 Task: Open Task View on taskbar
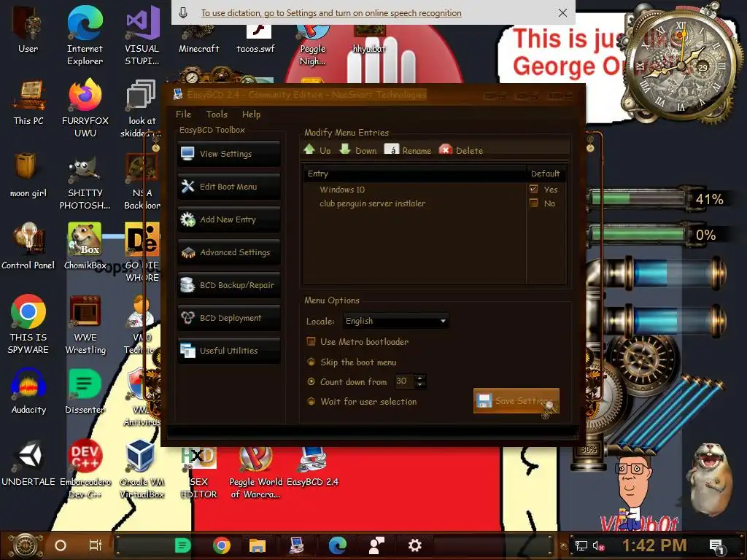[x=96, y=545]
